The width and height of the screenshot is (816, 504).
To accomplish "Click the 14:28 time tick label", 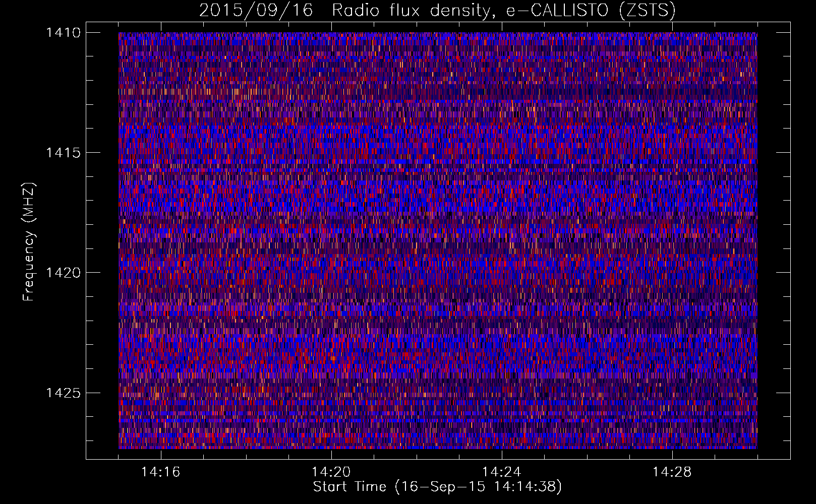I will coord(672,472).
